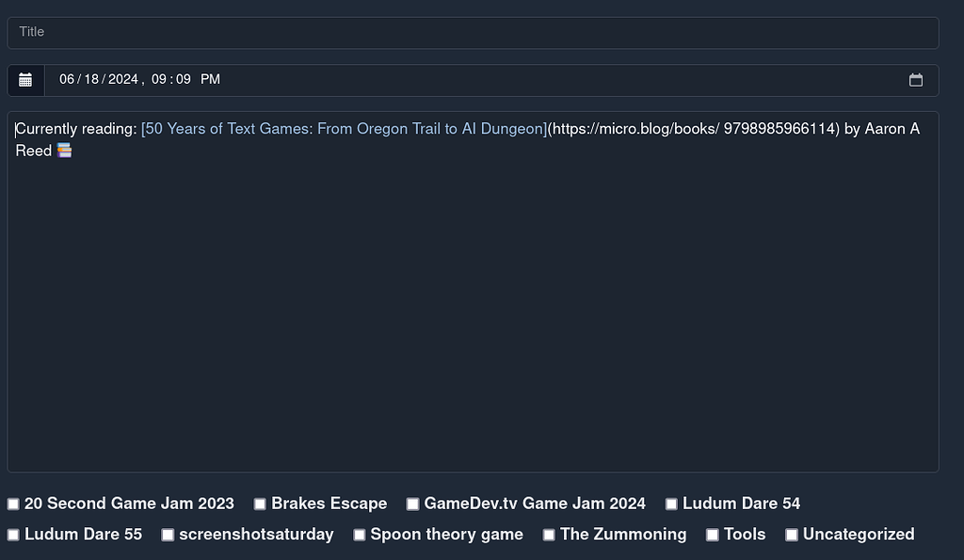Mark post as Uncategorized
964x560 pixels.
[x=792, y=535]
